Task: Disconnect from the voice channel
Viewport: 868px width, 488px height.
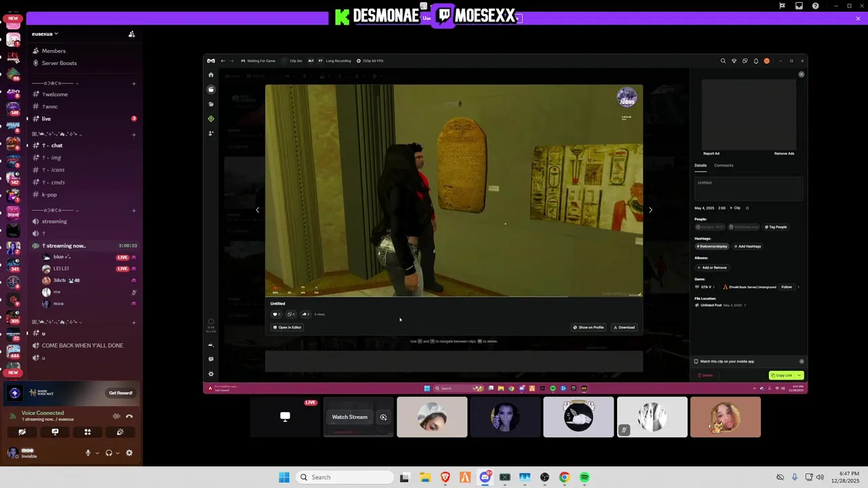Action: click(129, 416)
